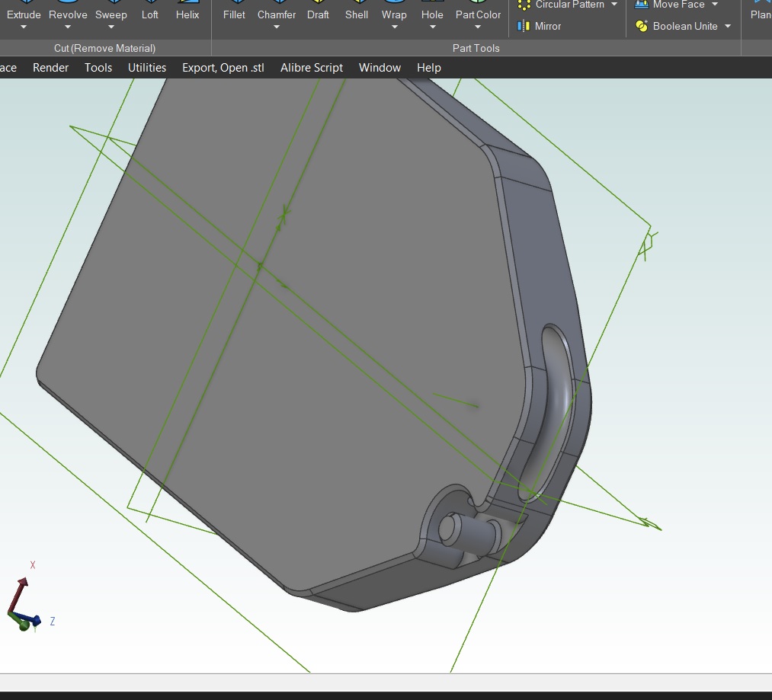Open the Chamfer dropdown arrow
Image resolution: width=772 pixels, height=700 pixels.
click(277, 27)
